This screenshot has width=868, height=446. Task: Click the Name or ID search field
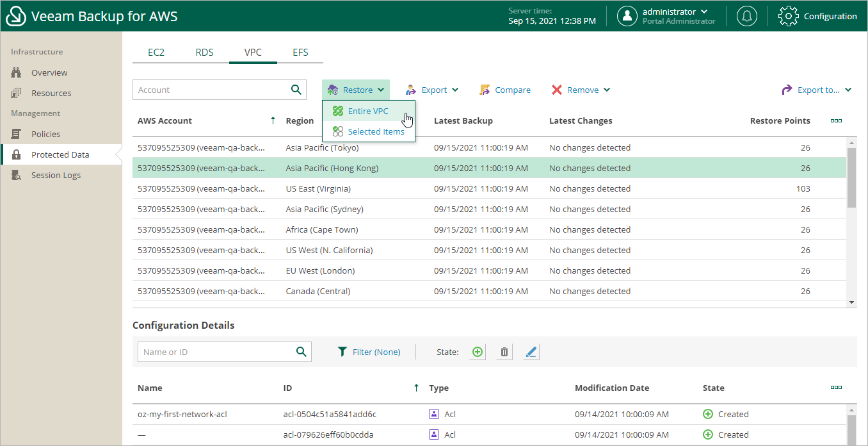[x=215, y=352]
